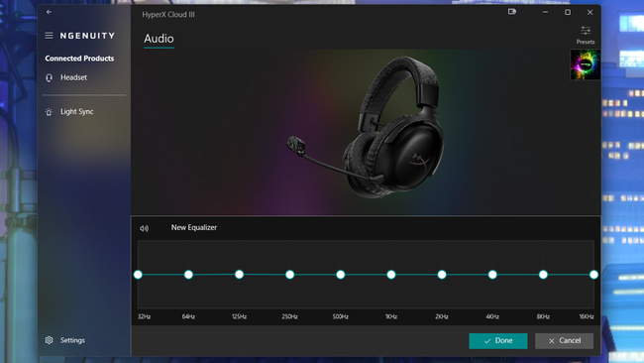Click the 16KHz equalizer slider handle
This screenshot has height=363, width=644.
coord(593,274)
